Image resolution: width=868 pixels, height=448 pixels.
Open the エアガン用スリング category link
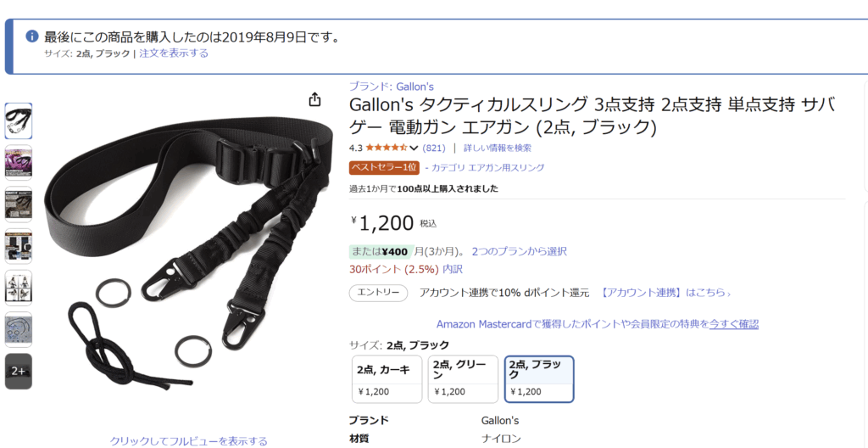506,167
